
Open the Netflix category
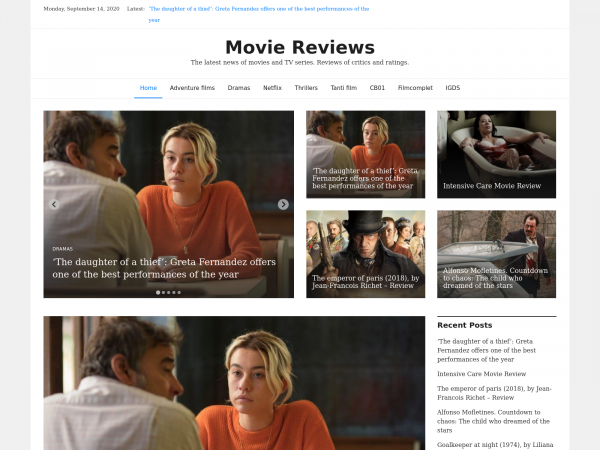click(272, 88)
